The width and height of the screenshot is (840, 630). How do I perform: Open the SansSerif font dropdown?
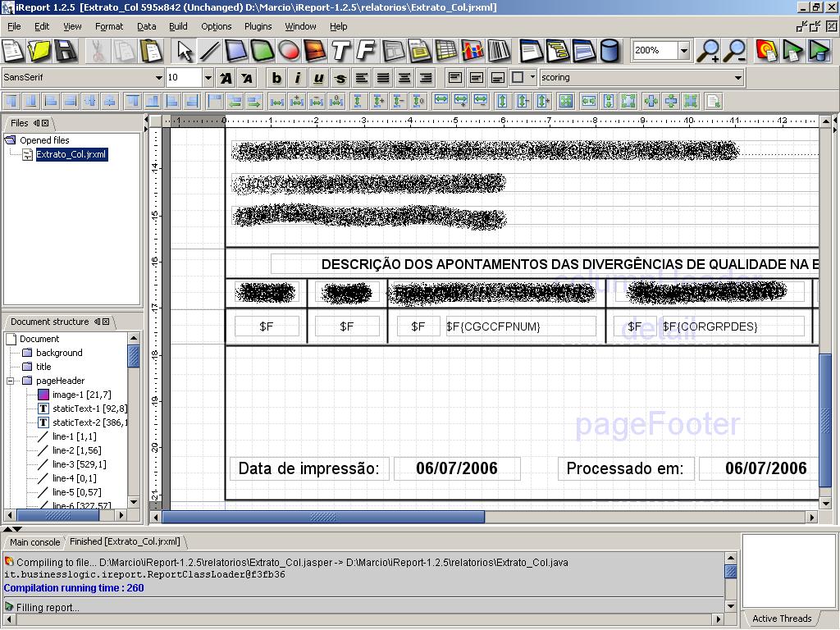point(158,78)
